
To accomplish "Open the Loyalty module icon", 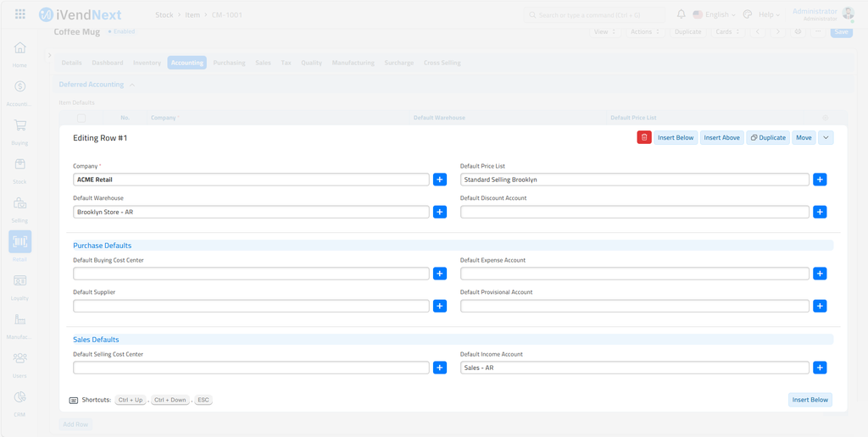I will click(x=19, y=281).
